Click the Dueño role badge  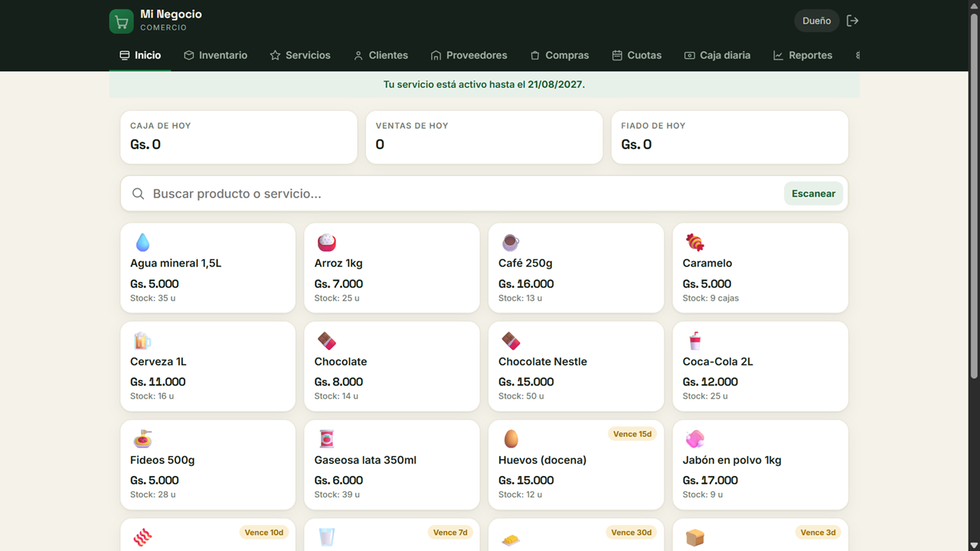(x=817, y=21)
